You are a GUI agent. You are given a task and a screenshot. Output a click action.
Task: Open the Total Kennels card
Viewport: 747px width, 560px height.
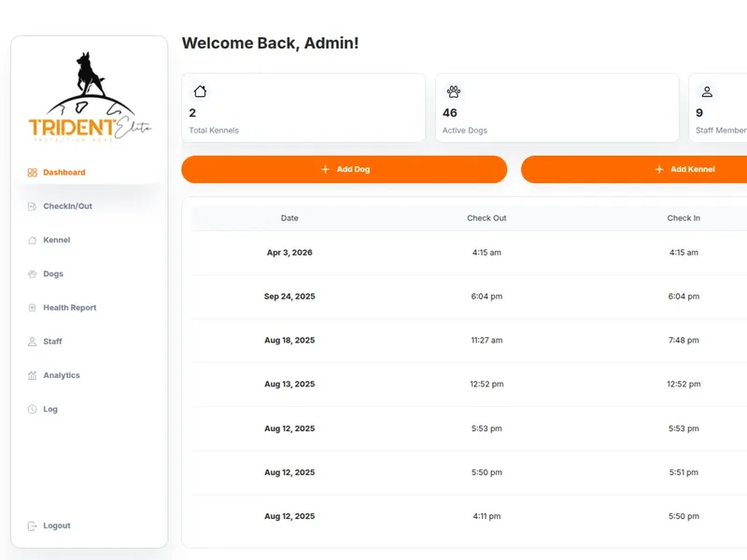coord(303,107)
